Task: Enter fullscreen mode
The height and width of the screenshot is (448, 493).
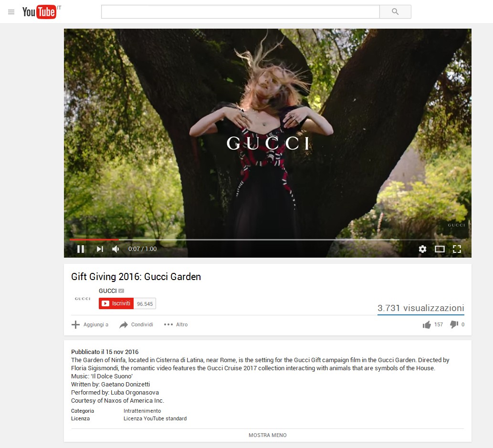Action: [x=457, y=249]
